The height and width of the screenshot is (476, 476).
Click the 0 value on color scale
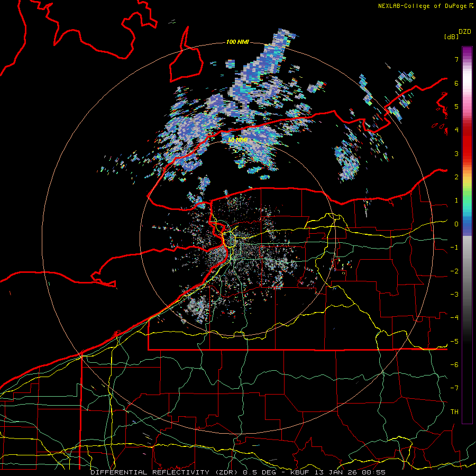coord(456,224)
